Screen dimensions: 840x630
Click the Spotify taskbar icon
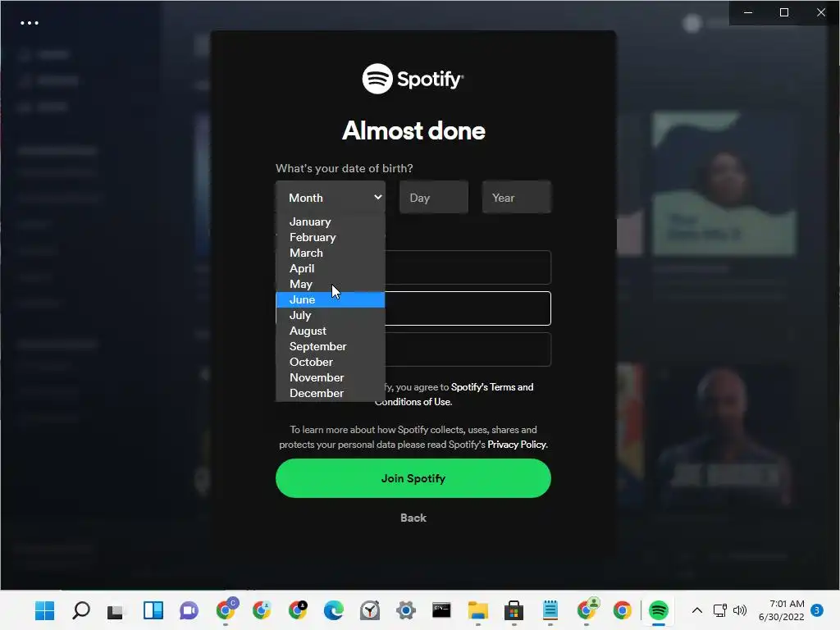tap(659, 610)
